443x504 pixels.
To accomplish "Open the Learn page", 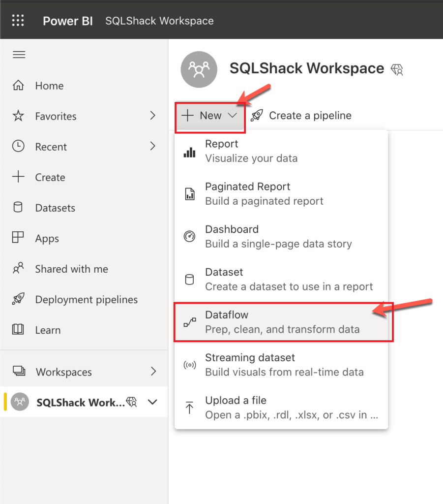I will pos(84,330).
